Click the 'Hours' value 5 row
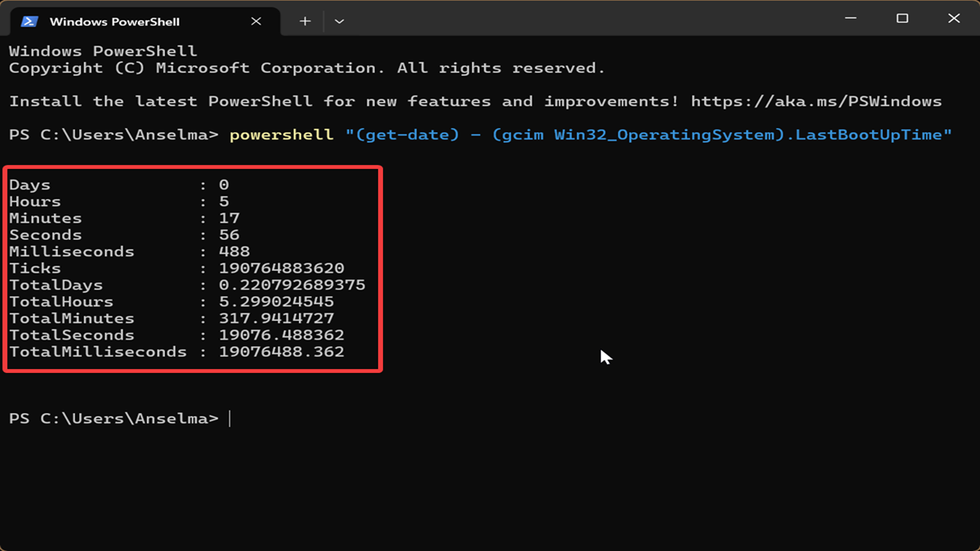Viewport: 980px width, 551px height. click(119, 202)
